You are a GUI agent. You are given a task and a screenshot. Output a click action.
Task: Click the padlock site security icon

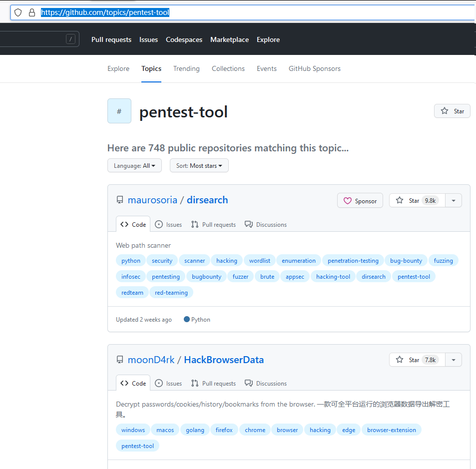(32, 12)
